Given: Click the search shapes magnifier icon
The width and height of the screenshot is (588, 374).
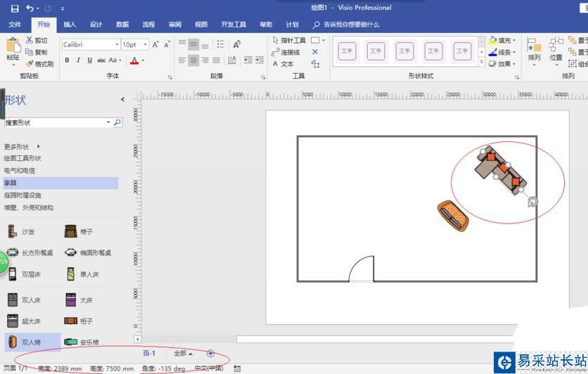Looking at the screenshot, I should pyautogui.click(x=117, y=122).
